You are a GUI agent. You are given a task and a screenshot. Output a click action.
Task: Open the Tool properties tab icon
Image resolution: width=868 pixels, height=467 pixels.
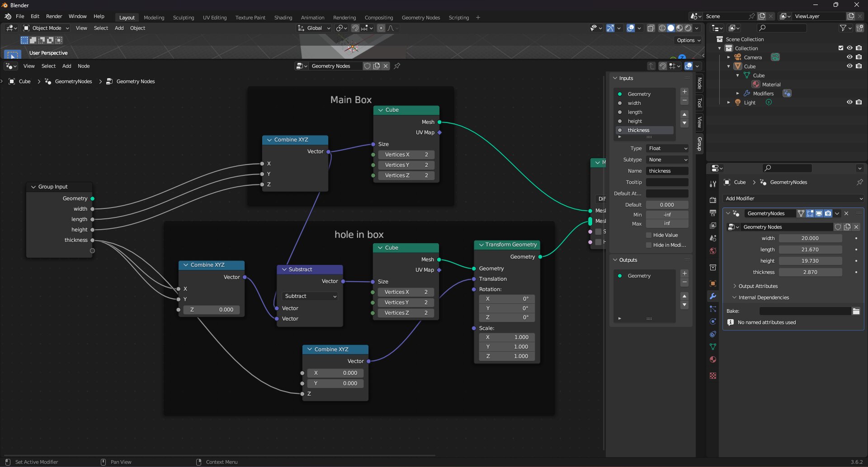(x=713, y=184)
